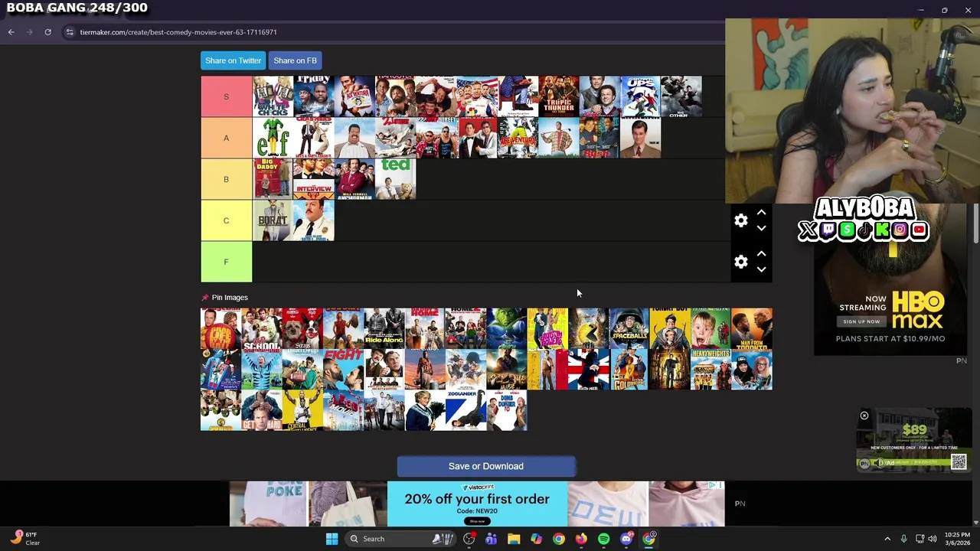Close the small video ad overlay

click(x=864, y=416)
